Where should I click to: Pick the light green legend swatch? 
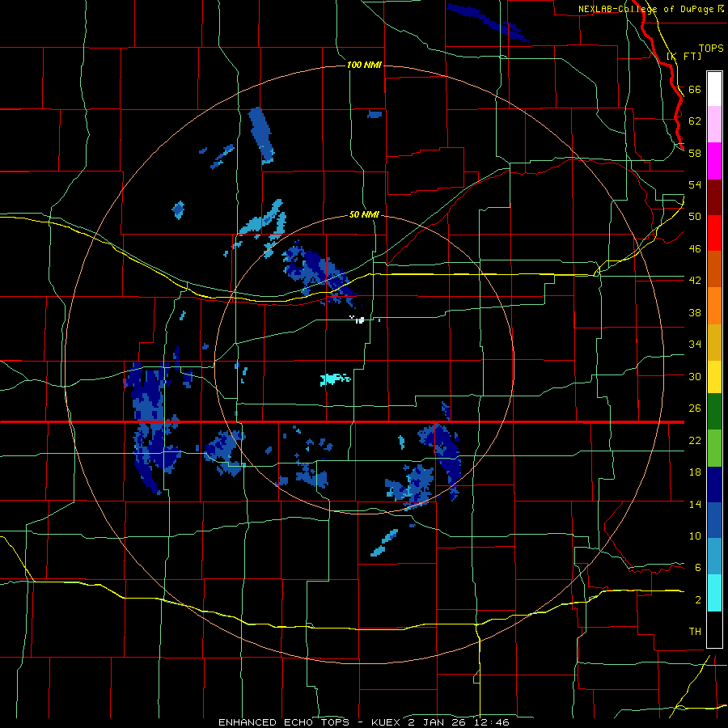pos(714,448)
